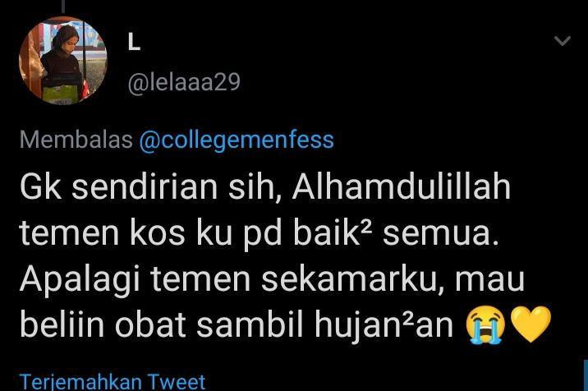Open L's round profile picture
The width and height of the screenshot is (588, 391).
[x=63, y=61]
